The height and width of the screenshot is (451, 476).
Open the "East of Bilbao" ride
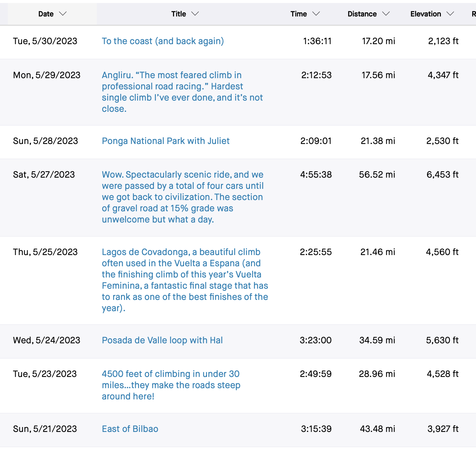pyautogui.click(x=130, y=429)
